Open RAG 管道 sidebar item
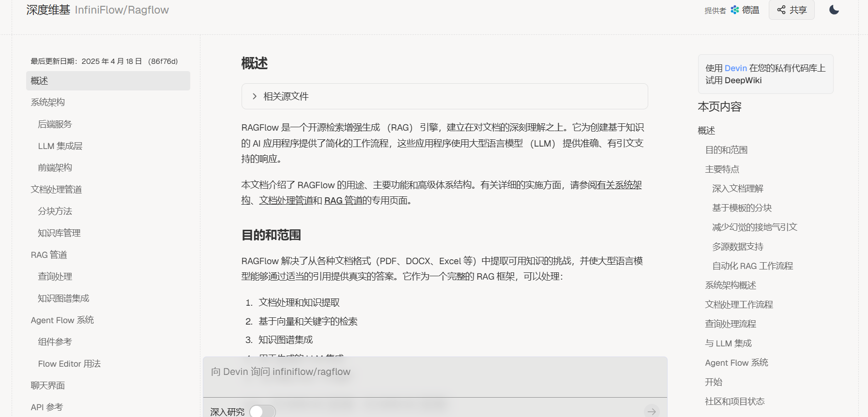Viewport: 868px width, 417px height. coord(49,254)
